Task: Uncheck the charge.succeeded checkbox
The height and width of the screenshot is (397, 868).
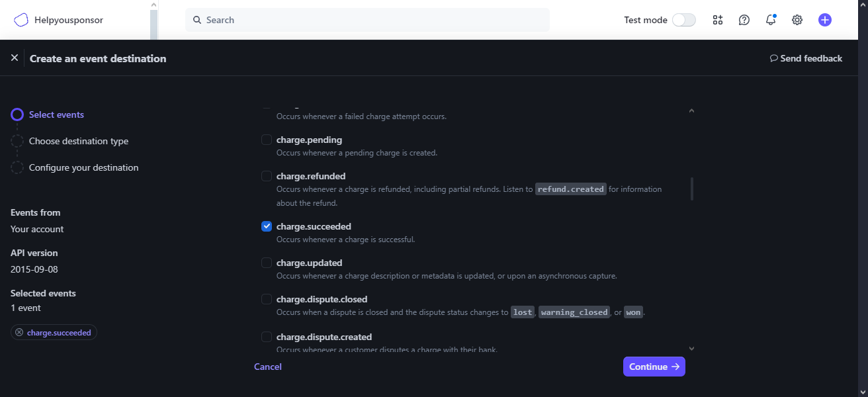Action: [x=267, y=226]
